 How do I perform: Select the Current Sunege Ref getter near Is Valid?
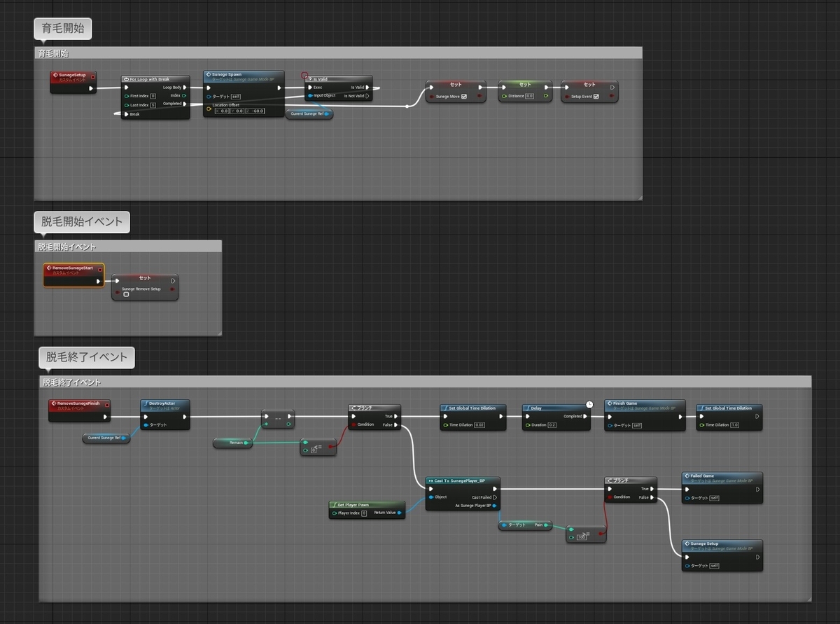309,113
